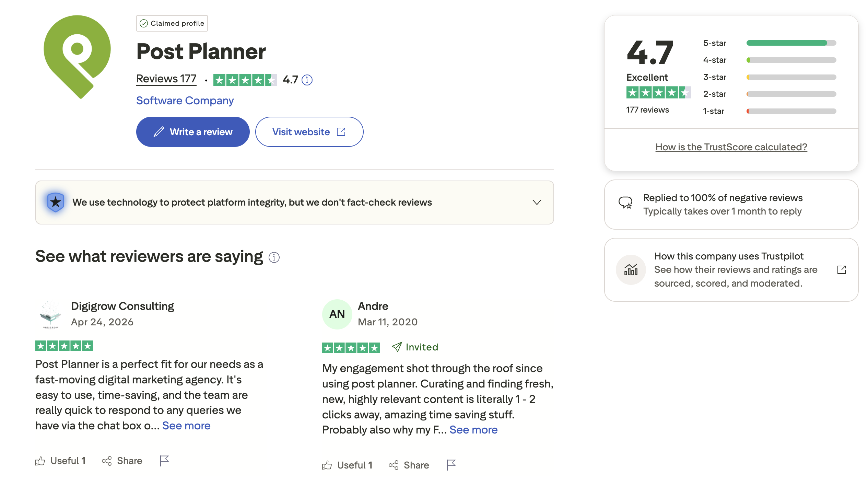This screenshot has height=486, width=868.
Task: Open external link icon in How this company uses Trustpilot
Action: coord(842,270)
